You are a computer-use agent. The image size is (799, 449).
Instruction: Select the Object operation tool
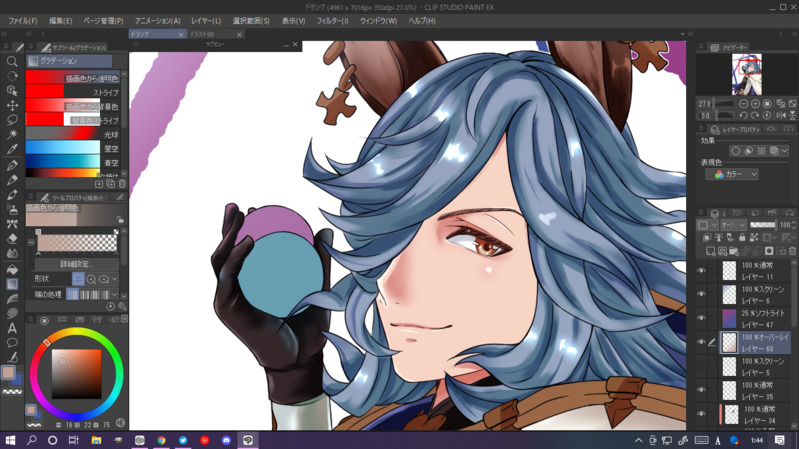[12, 90]
